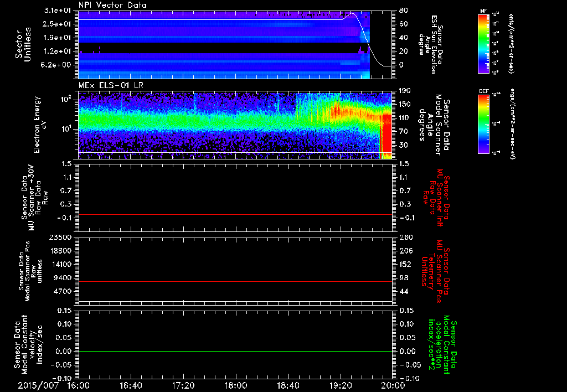The height and width of the screenshot is (392, 567).
Task: Select the "NPI Vector Data" panel title
Action: (112, 5)
